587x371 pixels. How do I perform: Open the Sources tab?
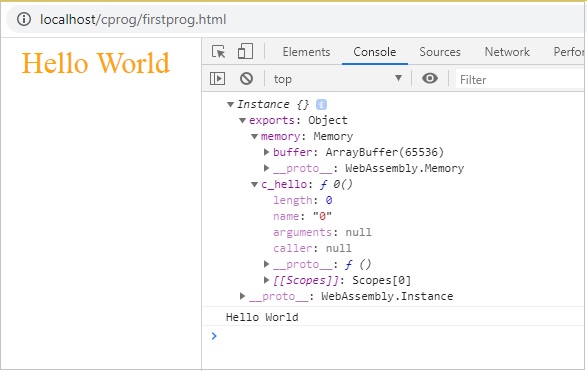tap(440, 52)
